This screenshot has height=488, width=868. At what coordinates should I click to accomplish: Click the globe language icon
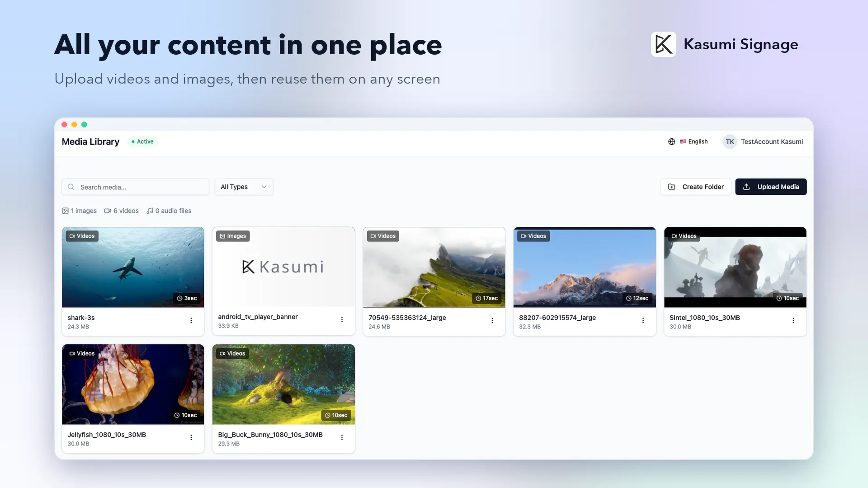(x=672, y=141)
